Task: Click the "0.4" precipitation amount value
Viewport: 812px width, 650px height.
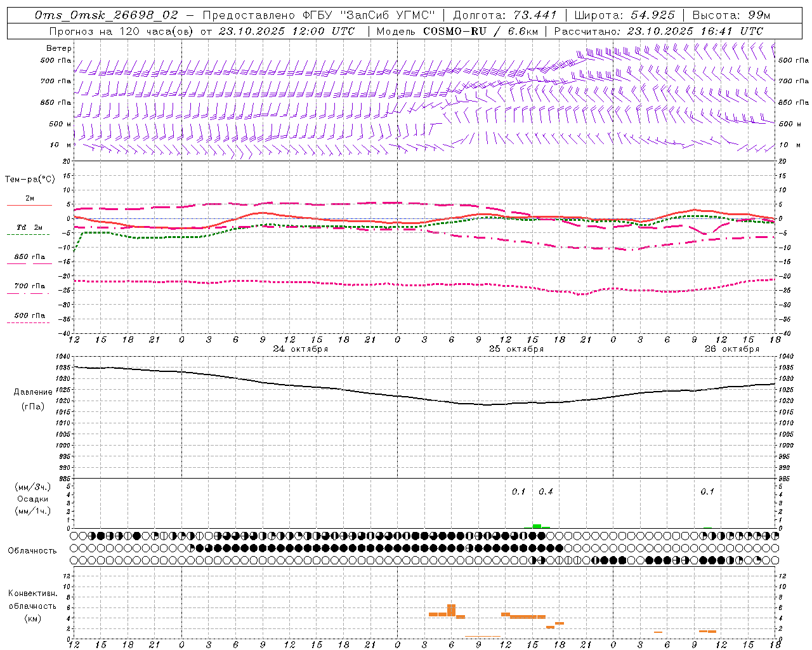Action: point(546,491)
